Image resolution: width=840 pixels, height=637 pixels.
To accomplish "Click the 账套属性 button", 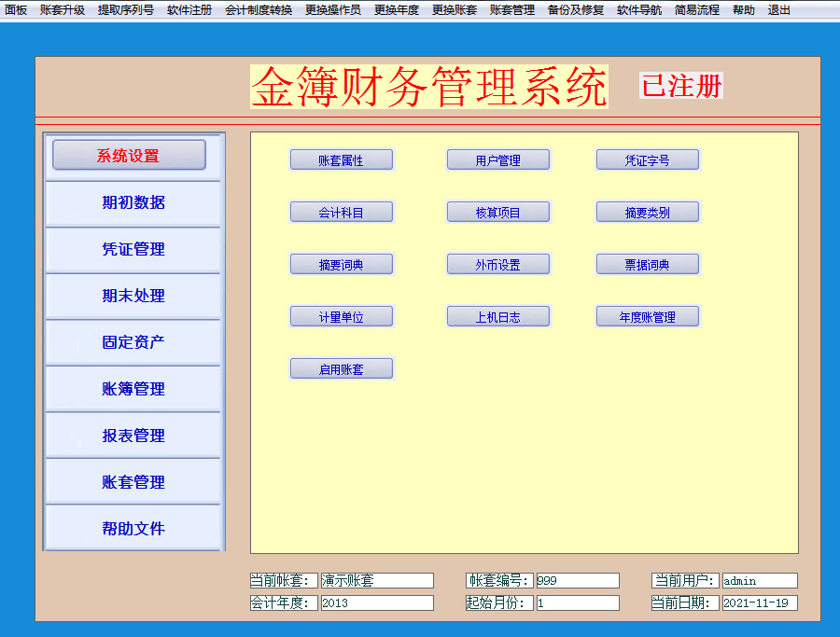I will [342, 160].
